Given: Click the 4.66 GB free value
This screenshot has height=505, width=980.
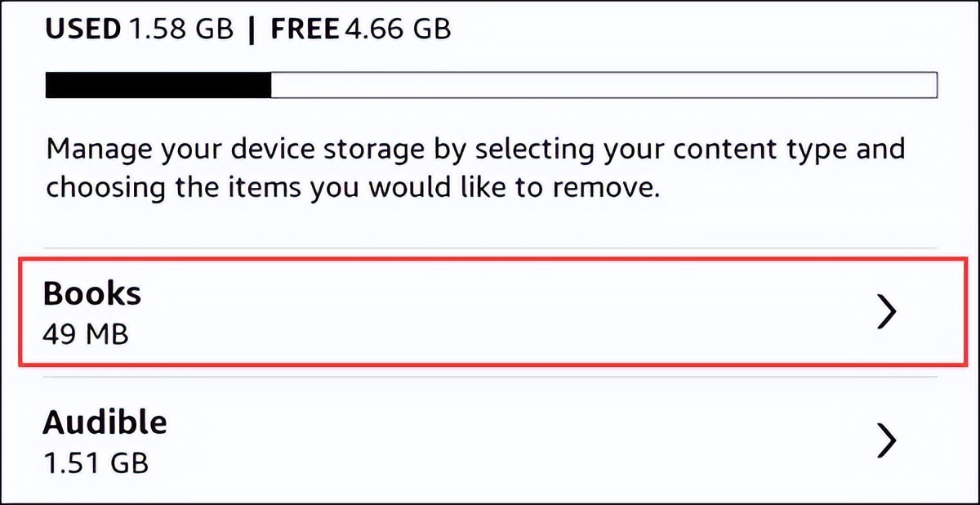Looking at the screenshot, I should point(398,29).
